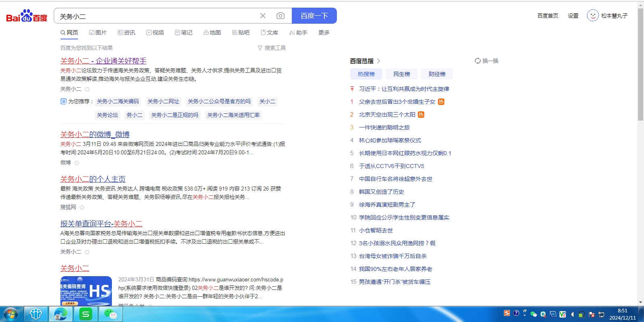Screen dimensions: 644x322
Task: Select suggestion 关务小二海关适用汇率
Action: pyautogui.click(x=233, y=115)
